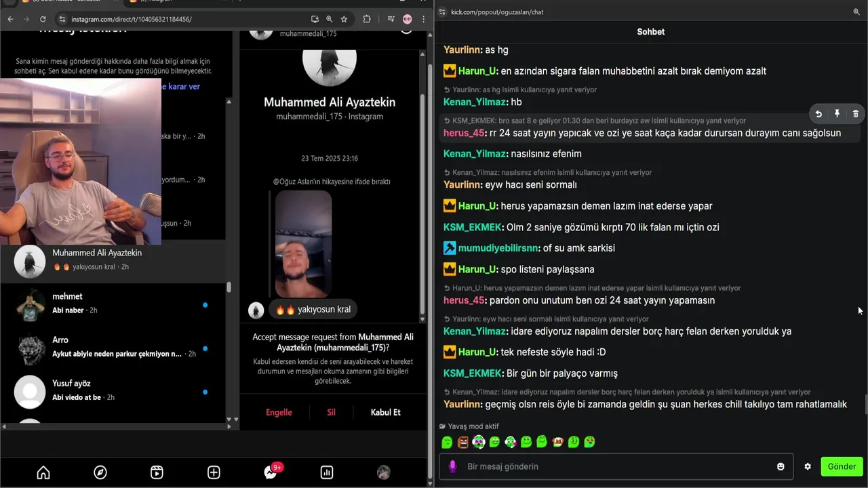
Task: Open the mehmet message request
Action: click(113, 304)
